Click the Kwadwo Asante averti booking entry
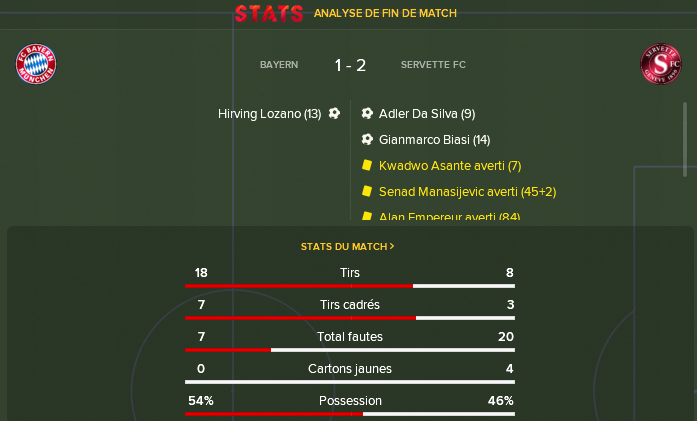Viewport: 697px width, 421px height. click(450, 166)
